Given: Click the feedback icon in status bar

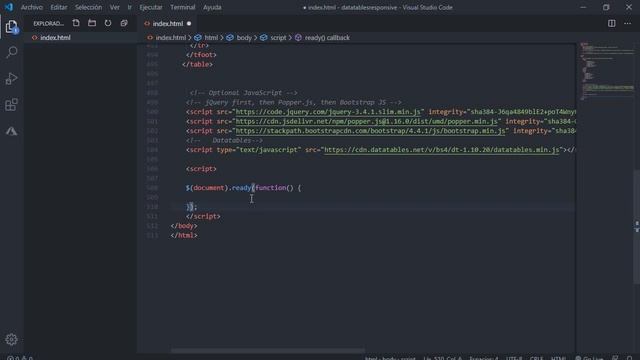Looking at the screenshot, I should [x=615, y=358].
